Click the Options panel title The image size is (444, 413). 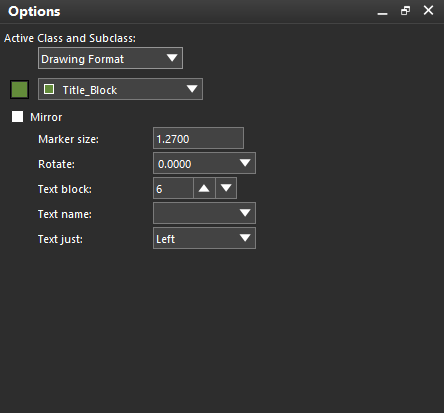[x=34, y=11]
